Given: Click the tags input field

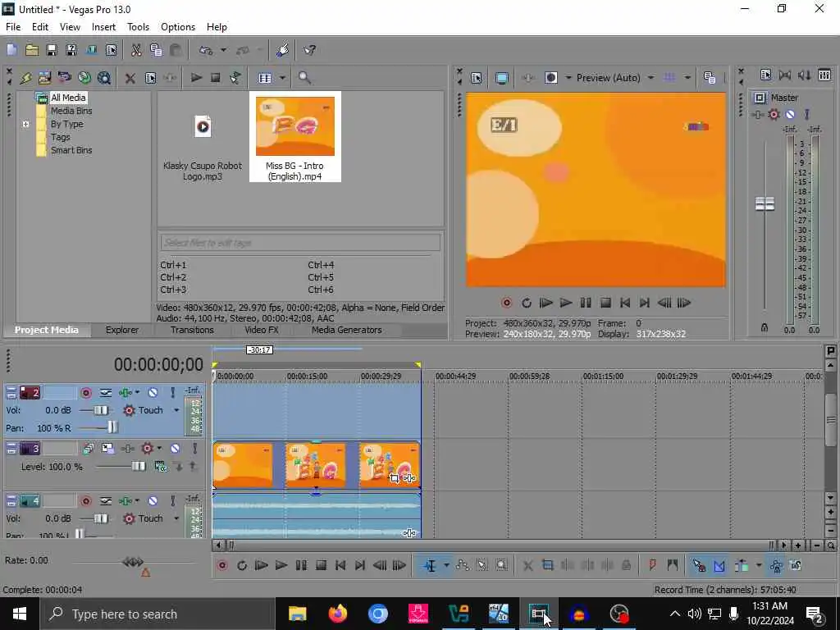Looking at the screenshot, I should click(300, 242).
